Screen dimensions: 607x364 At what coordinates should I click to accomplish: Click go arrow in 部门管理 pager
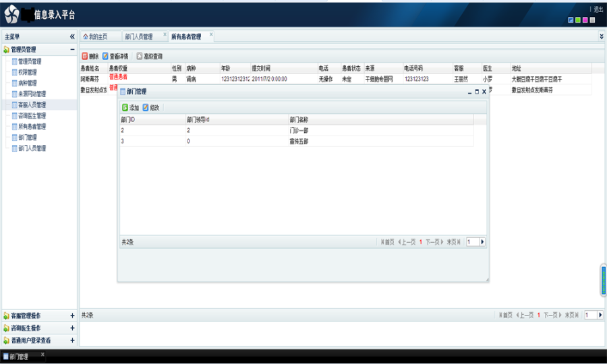point(482,242)
